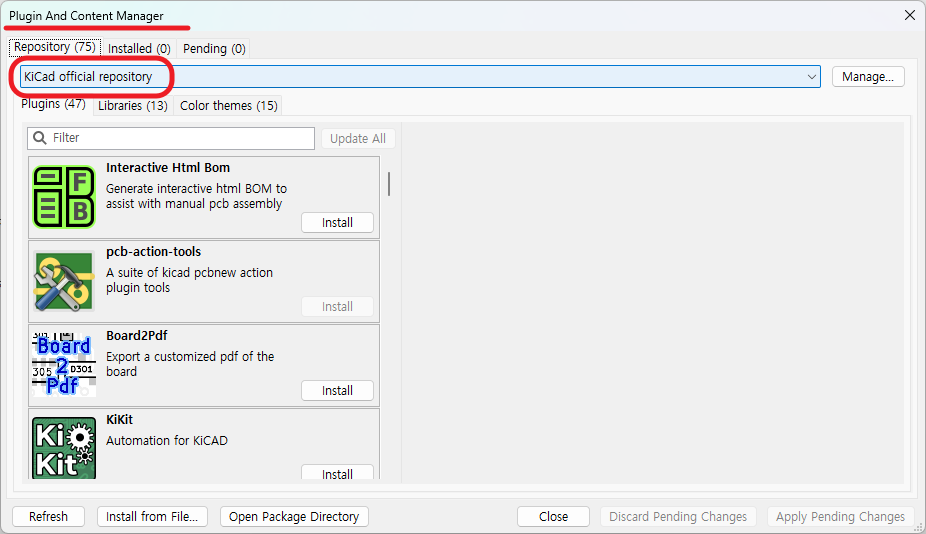This screenshot has height=534, width=926.
Task: Click the Board2Pdf plugin icon
Action: 64,364
